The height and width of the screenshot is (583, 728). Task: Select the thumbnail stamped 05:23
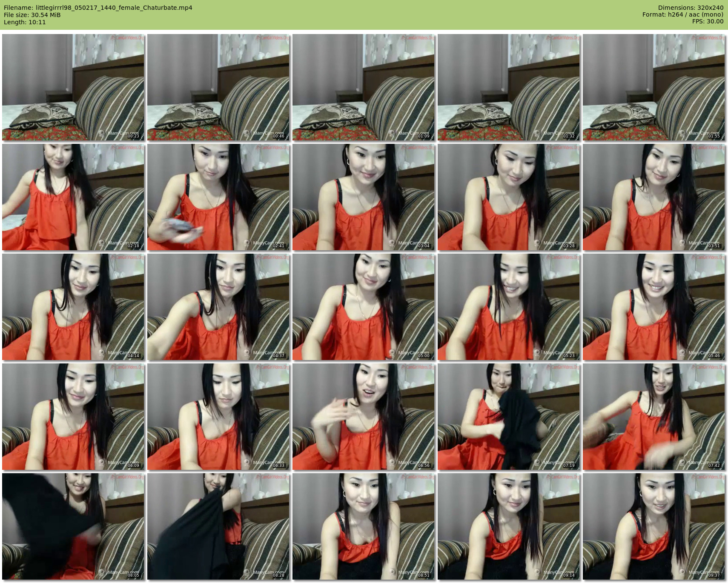[509, 307]
